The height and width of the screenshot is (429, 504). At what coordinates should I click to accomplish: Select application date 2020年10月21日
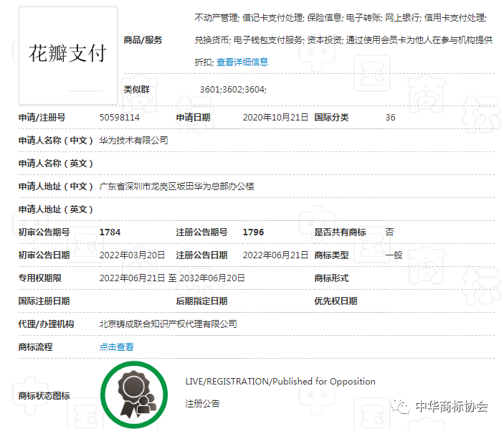(x=275, y=118)
